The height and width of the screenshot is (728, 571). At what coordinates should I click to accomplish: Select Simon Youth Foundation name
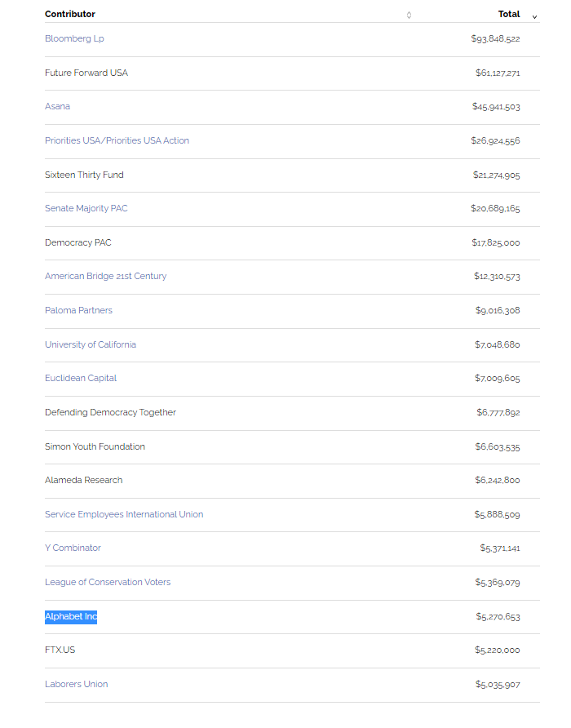tap(95, 446)
